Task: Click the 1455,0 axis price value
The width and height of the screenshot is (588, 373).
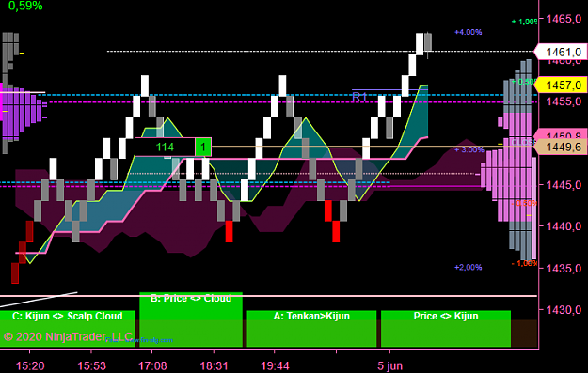Action: point(564,101)
